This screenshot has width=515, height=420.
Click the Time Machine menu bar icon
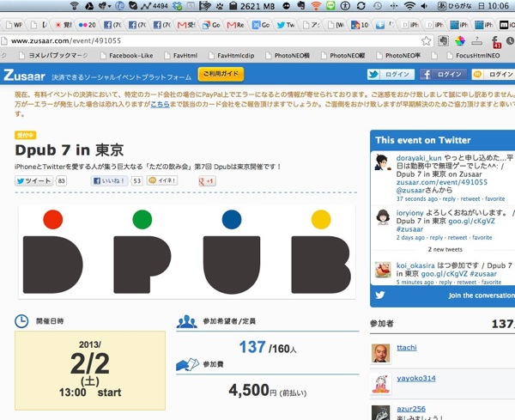pyautogui.click(x=378, y=6)
